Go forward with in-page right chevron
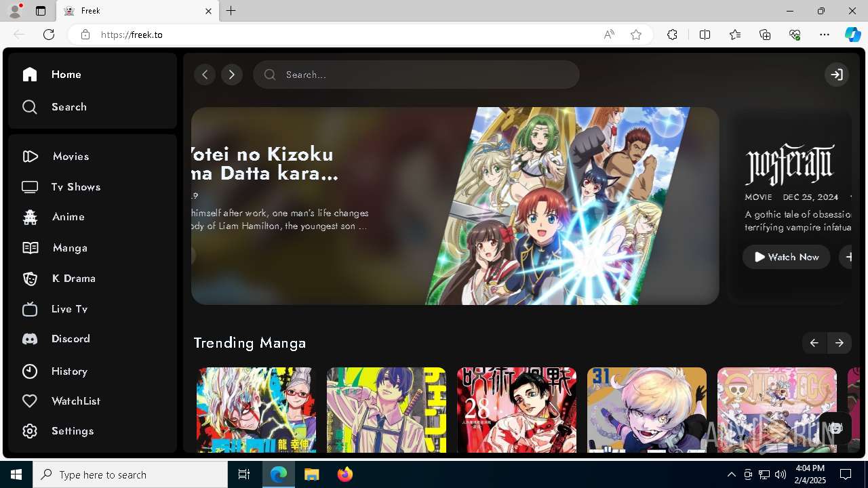 pyautogui.click(x=232, y=75)
